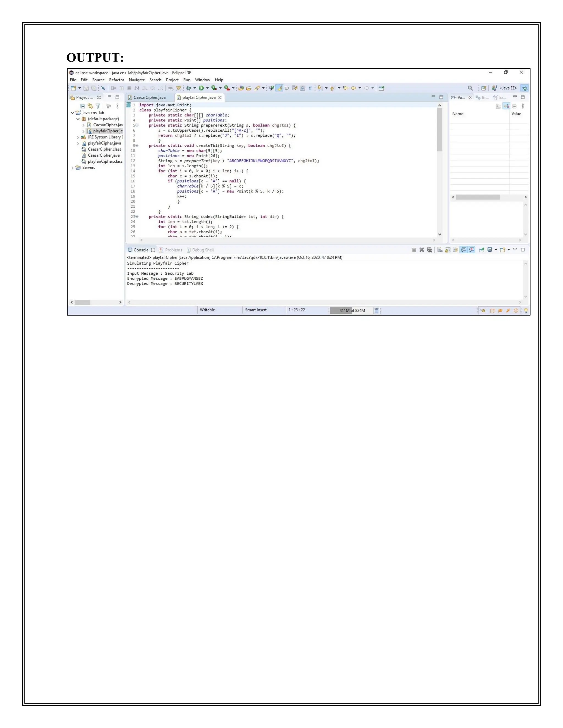The width and height of the screenshot is (563, 728).
Task: Open the New wizard dropdown arrow
Action: [x=80, y=88]
